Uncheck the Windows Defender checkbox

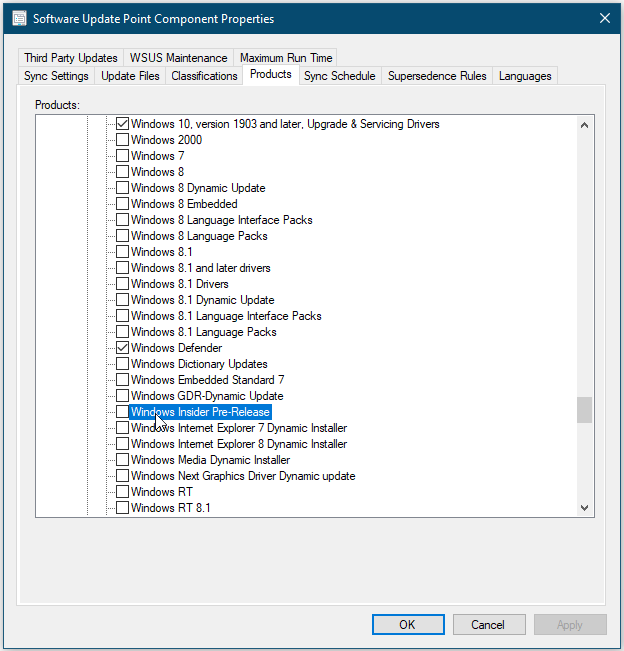[x=122, y=348]
